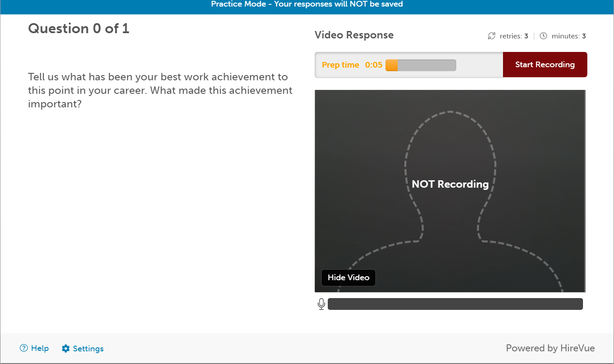Click the retries refresh icon
Screen dimensions: 614x364
pos(492,36)
